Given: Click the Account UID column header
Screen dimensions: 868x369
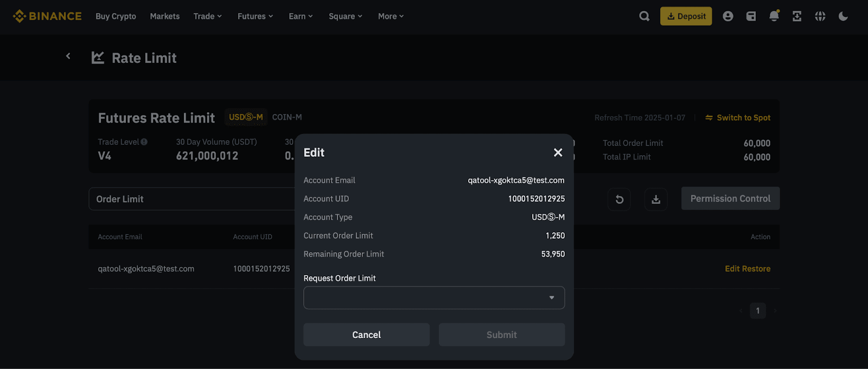Looking at the screenshot, I should coord(253,237).
